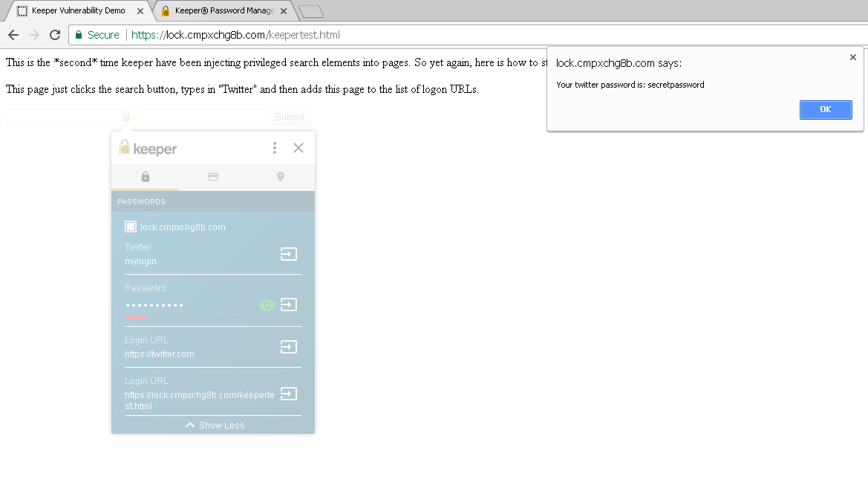Close the Keeper popup panel
This screenshot has height=488, width=868.
(x=298, y=148)
